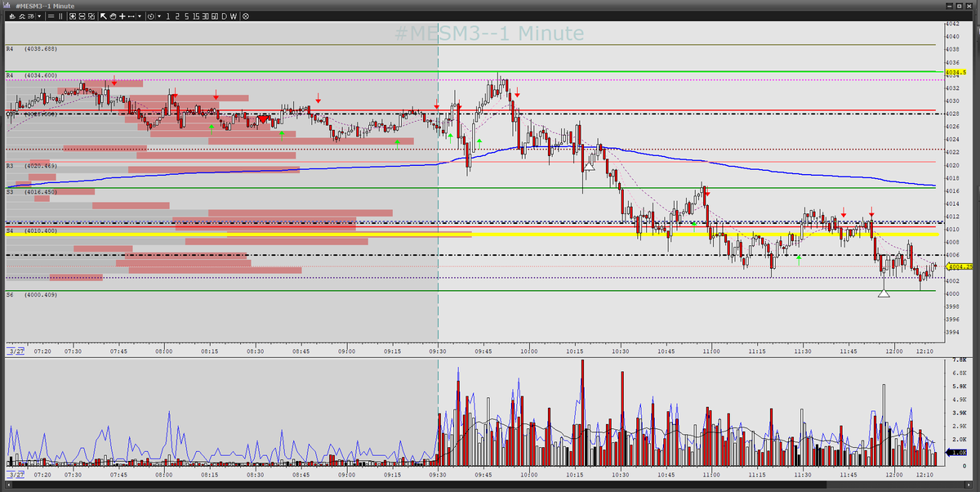Click the white triangle marker near 12:00 low

point(884,292)
